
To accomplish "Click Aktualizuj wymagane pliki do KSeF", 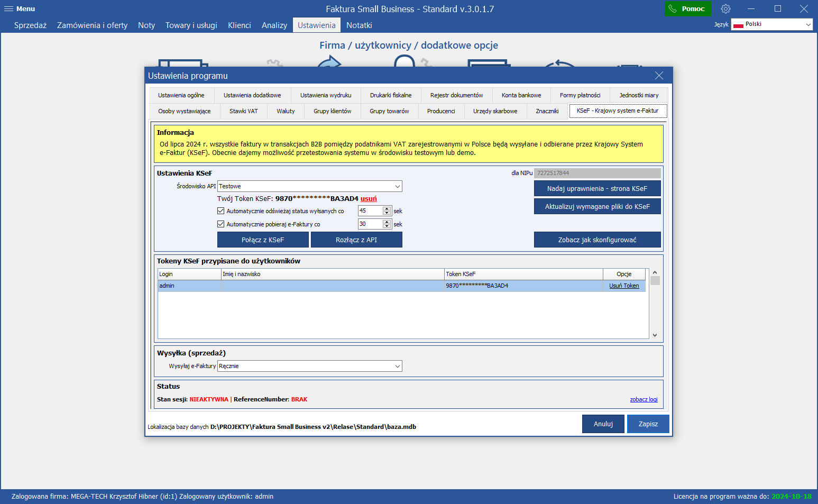I will coord(597,206).
